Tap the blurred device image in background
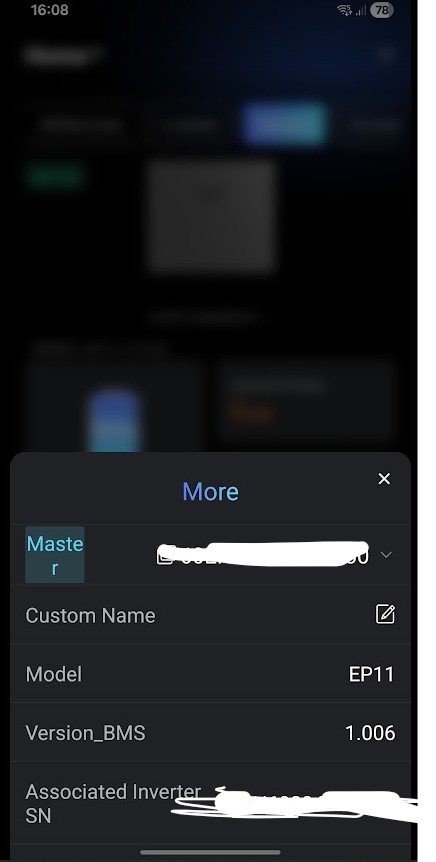 [x=212, y=216]
